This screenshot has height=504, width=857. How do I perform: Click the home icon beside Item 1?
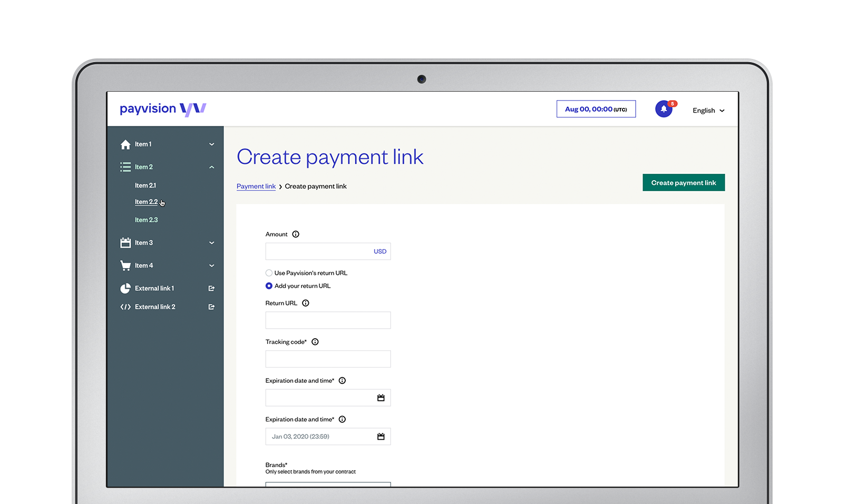(x=125, y=144)
